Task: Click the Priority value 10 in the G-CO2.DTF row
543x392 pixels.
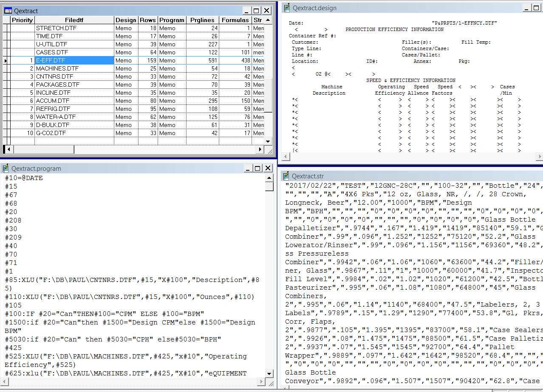Action: coord(23,133)
